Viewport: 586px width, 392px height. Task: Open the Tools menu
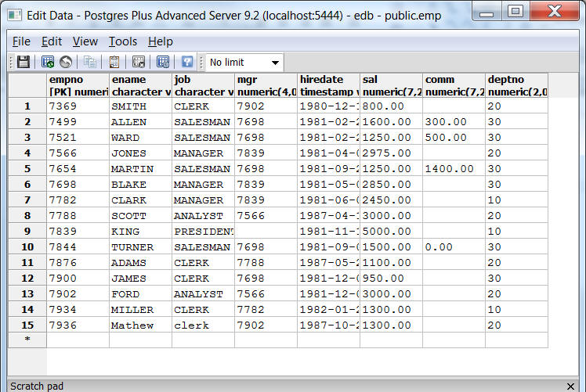click(x=122, y=41)
